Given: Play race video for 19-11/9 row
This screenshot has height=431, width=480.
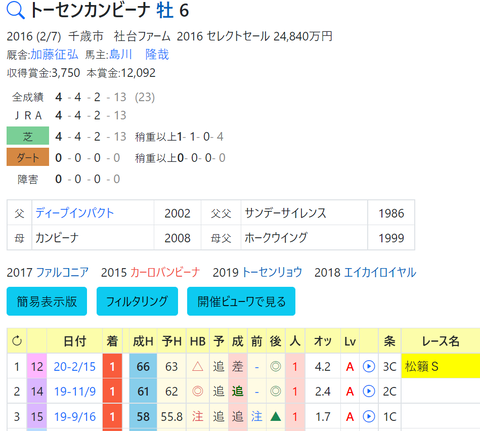Looking at the screenshot, I should 369,391.
